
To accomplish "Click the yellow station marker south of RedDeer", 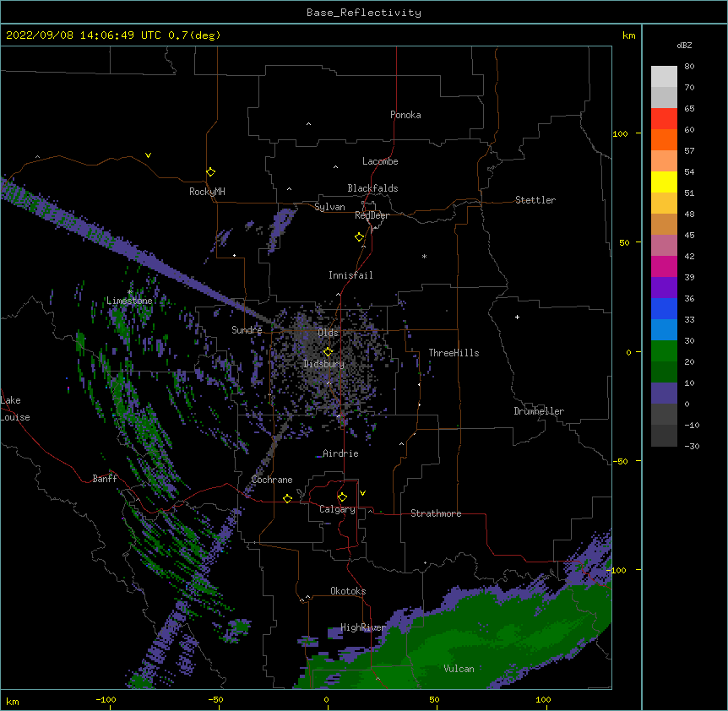I will (359, 237).
